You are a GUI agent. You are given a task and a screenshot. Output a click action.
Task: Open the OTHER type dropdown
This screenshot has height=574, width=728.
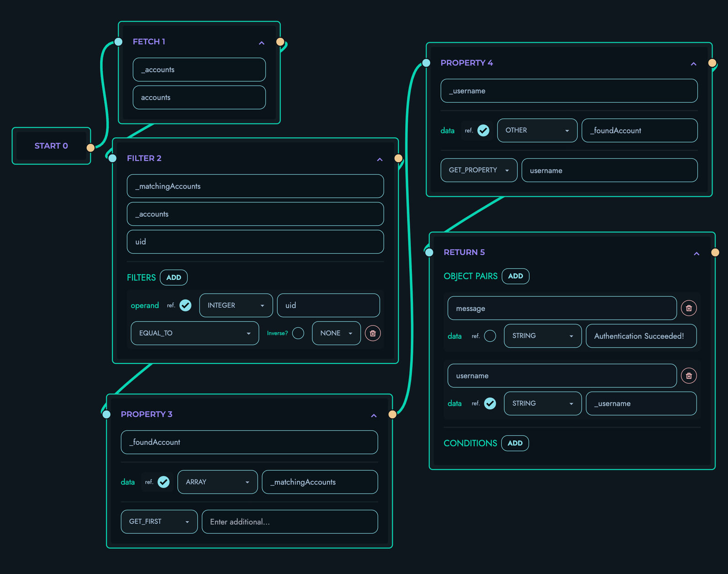coord(537,130)
